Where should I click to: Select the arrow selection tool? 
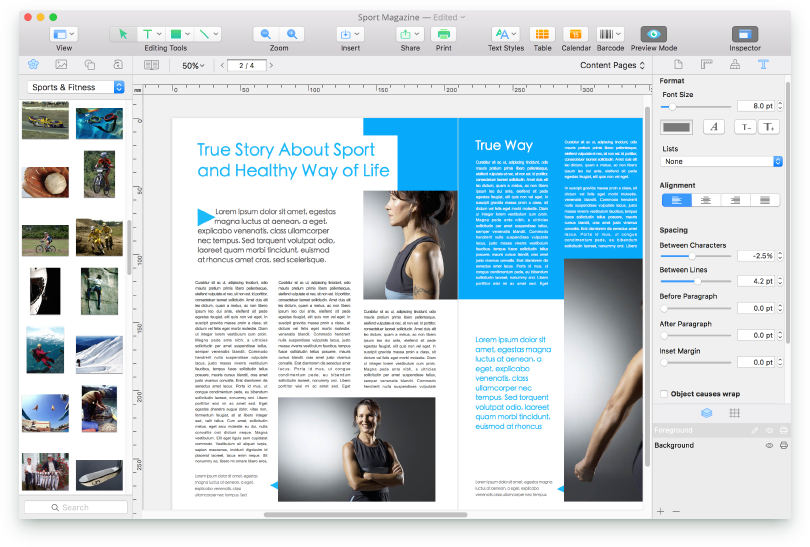[123, 34]
